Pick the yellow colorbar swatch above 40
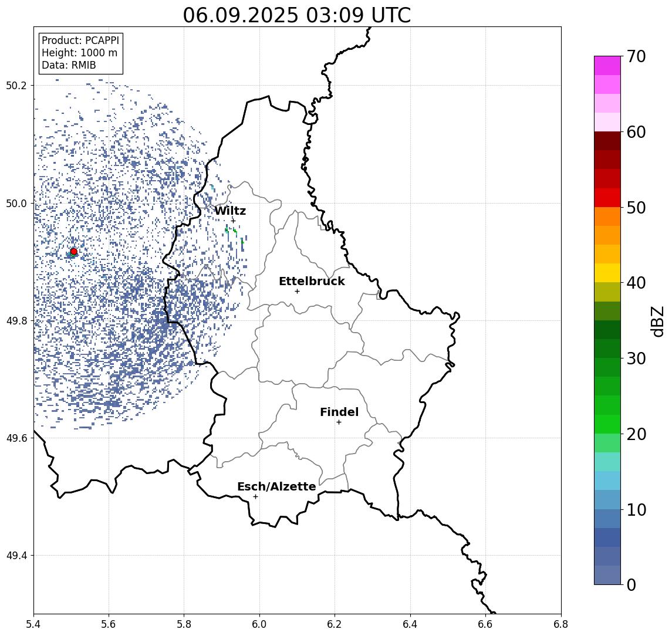The width and height of the screenshot is (672, 636). click(607, 273)
